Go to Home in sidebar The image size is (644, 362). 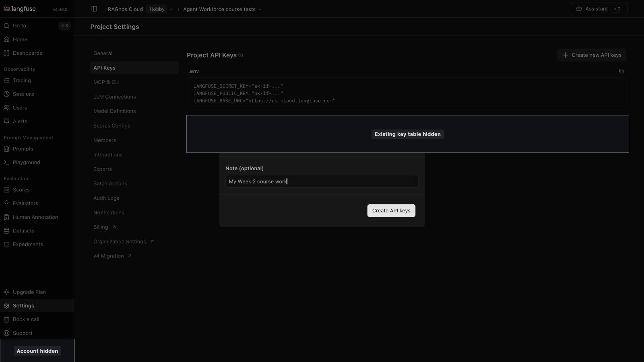[x=37, y=39]
